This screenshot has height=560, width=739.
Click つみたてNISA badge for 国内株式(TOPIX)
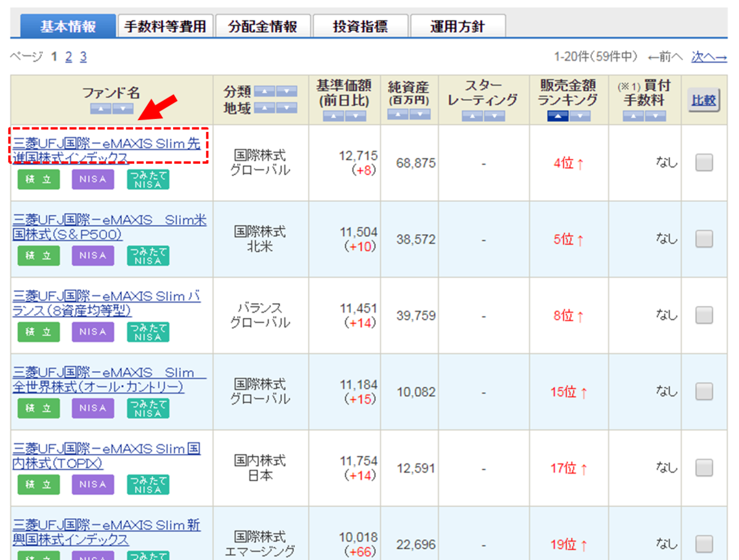click(x=148, y=485)
